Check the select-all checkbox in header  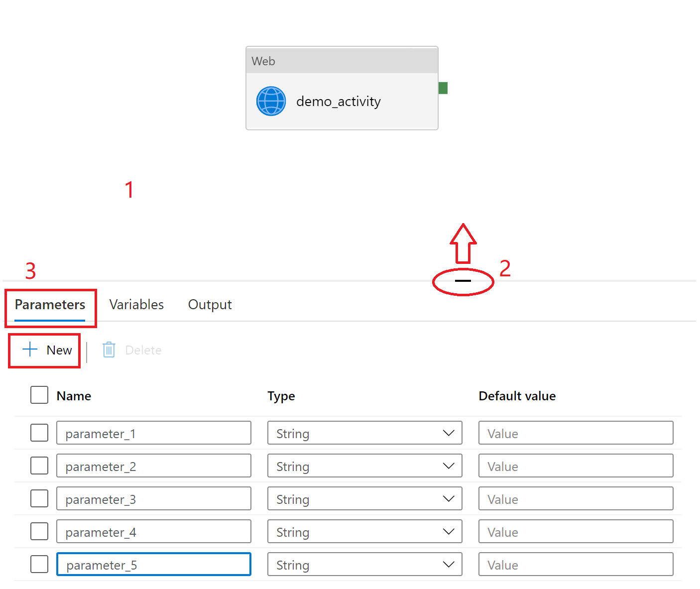click(x=39, y=395)
